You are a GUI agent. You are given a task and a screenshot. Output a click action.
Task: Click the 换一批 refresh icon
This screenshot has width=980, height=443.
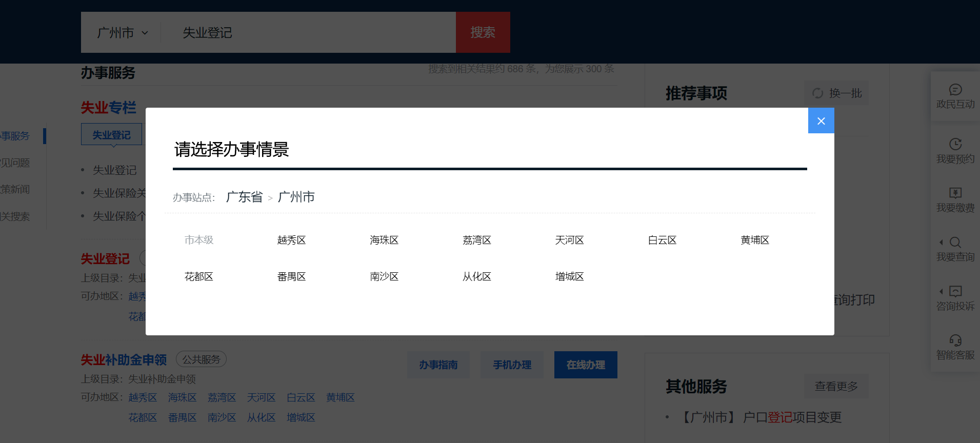[818, 93]
